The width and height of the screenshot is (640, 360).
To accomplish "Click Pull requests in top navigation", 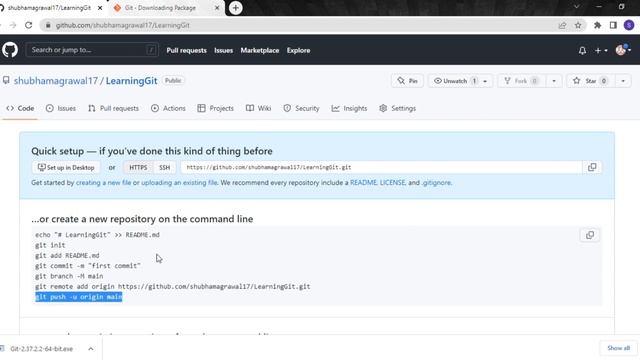I will click(x=187, y=51).
